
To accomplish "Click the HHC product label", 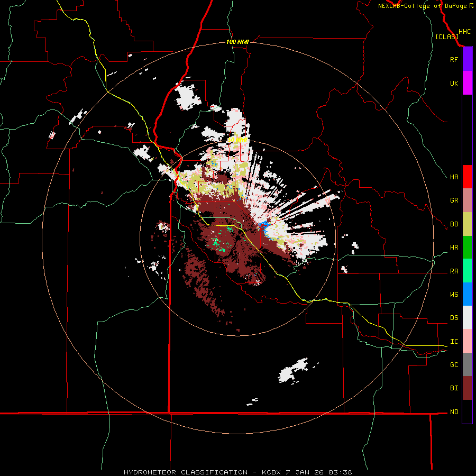I will 464,32.
